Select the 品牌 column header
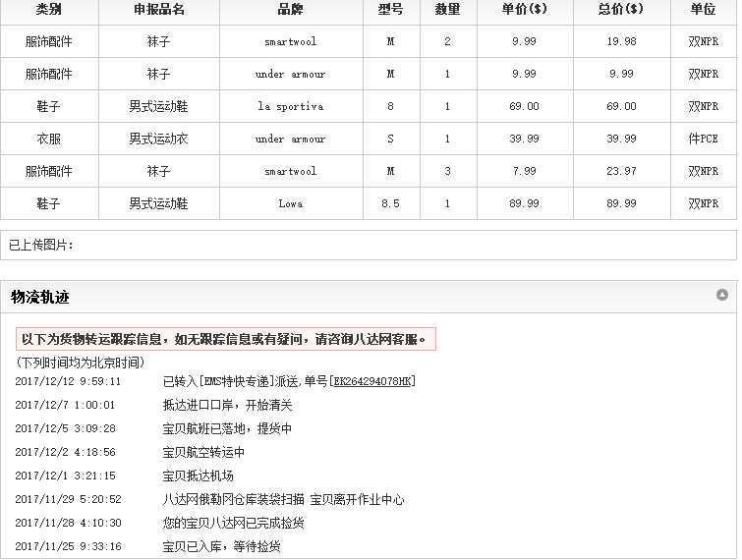 [x=290, y=9]
